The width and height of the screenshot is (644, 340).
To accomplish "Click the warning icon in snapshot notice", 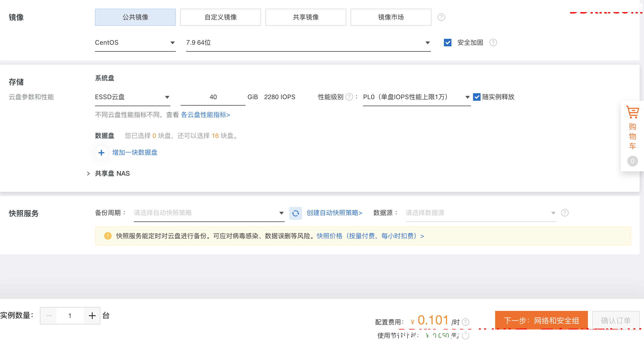I will click(108, 236).
